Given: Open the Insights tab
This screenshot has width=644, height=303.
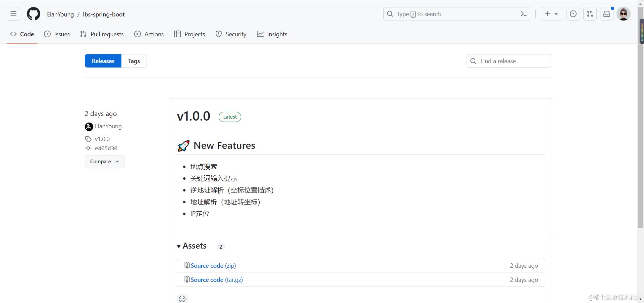Looking at the screenshot, I should 272,34.
